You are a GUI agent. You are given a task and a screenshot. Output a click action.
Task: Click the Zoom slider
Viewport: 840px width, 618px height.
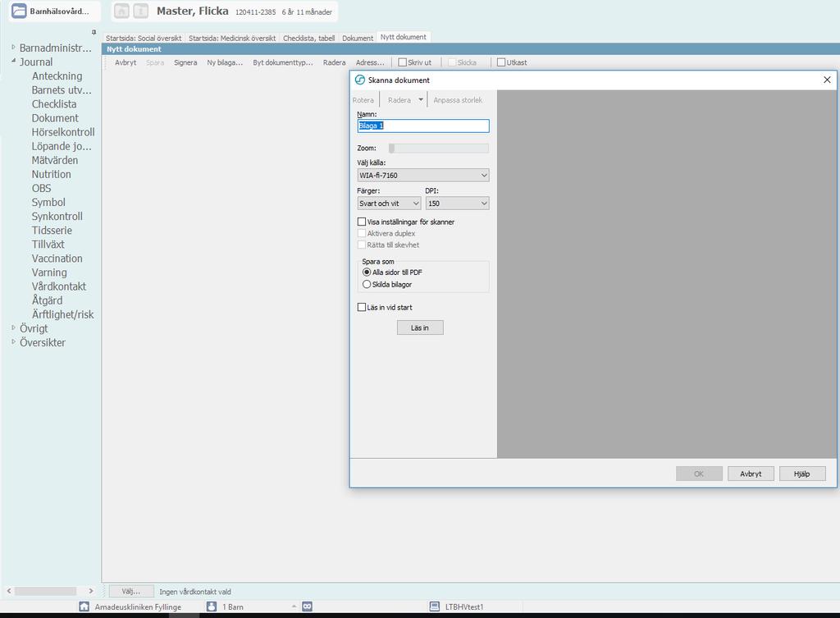(x=438, y=149)
